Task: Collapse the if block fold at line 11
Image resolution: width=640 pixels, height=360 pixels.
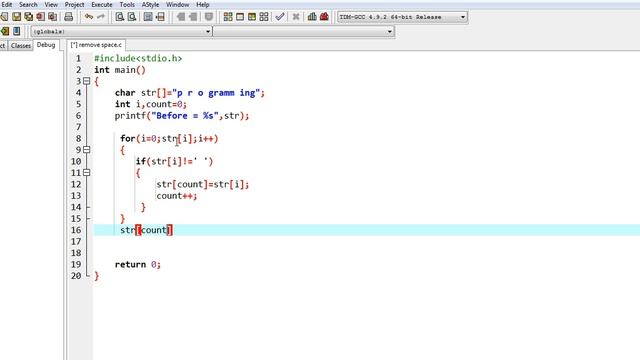Action: (x=87, y=173)
